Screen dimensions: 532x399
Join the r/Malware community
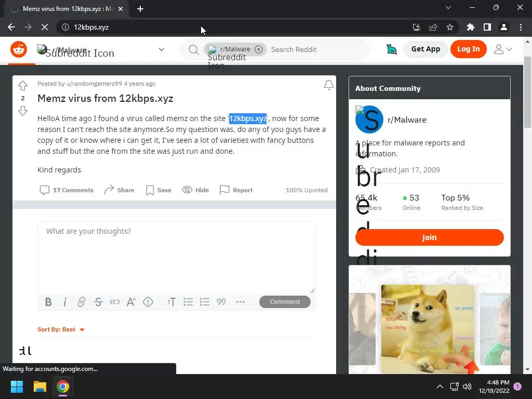(429, 237)
